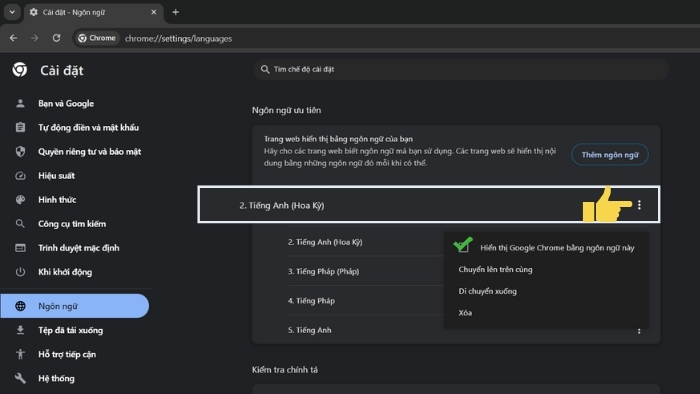This screenshot has width=700, height=394.
Task: Focus the address bar showing chrome://settings/languages
Action: click(179, 39)
